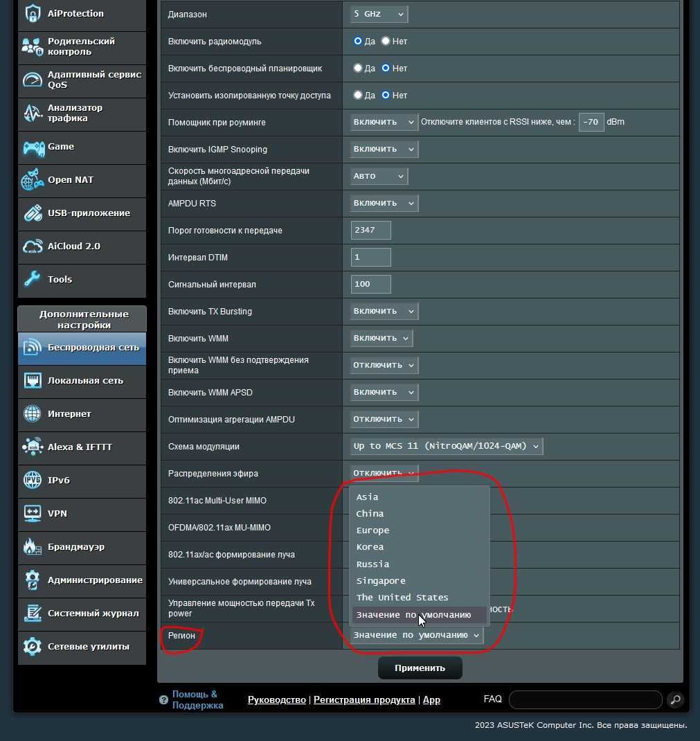Open Game controller icon

point(33,148)
